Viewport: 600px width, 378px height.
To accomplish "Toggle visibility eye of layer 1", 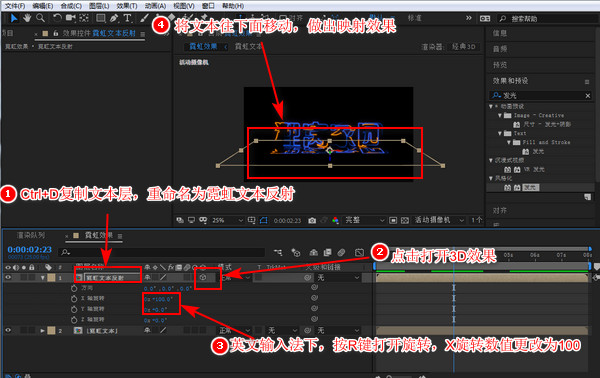I will pyautogui.click(x=8, y=277).
